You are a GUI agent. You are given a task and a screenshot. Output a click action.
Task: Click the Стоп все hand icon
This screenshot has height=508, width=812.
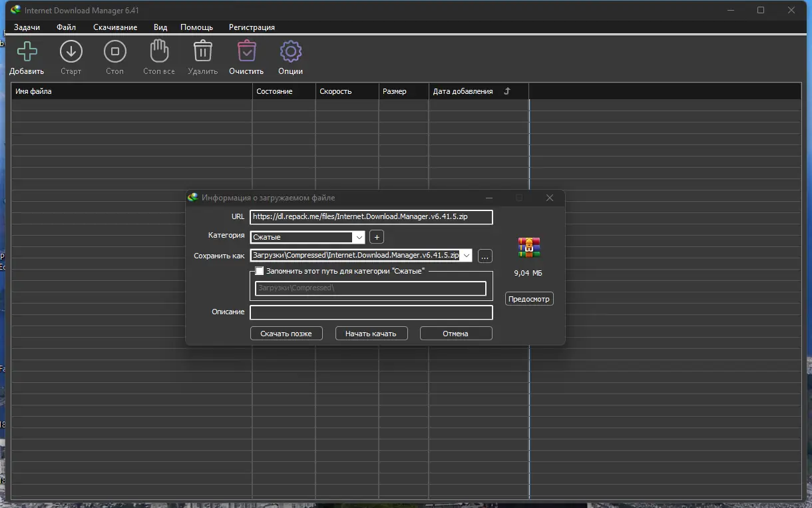158,51
